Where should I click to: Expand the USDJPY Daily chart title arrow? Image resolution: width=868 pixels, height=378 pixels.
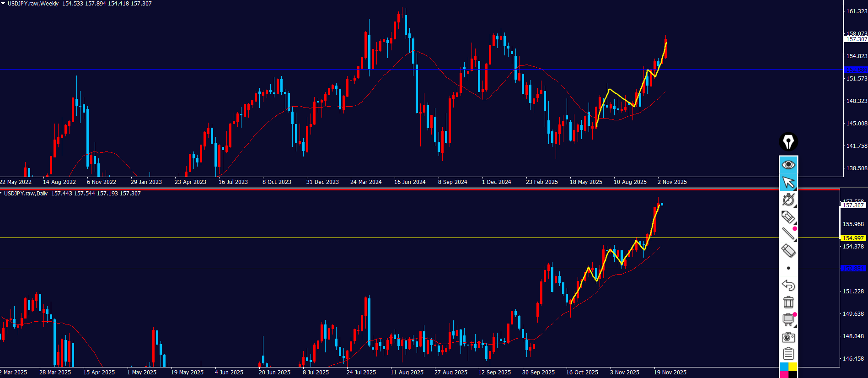tap(1, 193)
